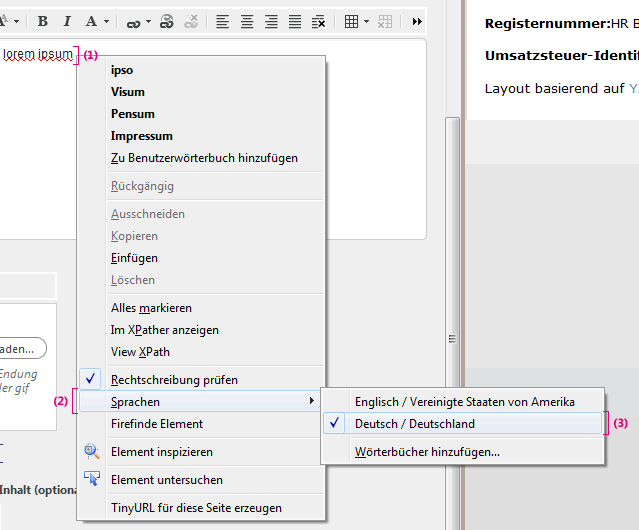The image size is (639, 530).
Task: Click the misspelled 'lorem ipsum' text
Action: coord(37,54)
